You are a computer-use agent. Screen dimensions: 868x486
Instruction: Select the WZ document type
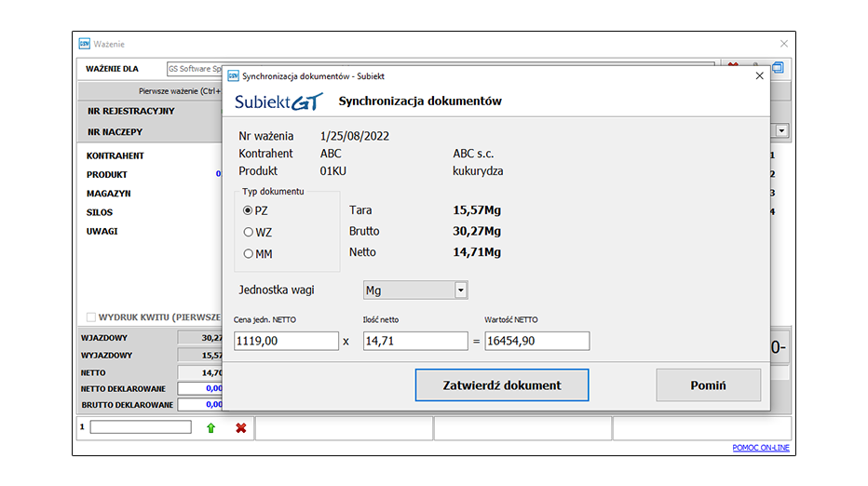pyautogui.click(x=249, y=232)
